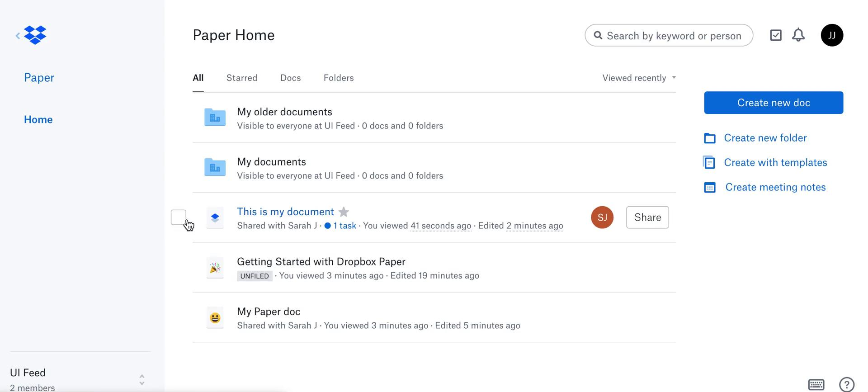Open the My older documents folder title
The height and width of the screenshot is (392, 868).
coord(284,112)
